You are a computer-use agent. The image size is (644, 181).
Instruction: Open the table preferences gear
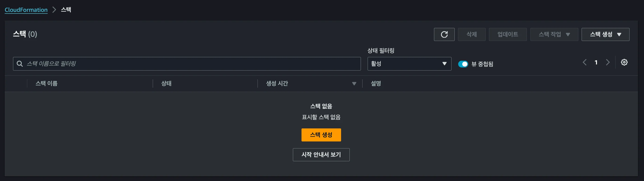point(624,62)
